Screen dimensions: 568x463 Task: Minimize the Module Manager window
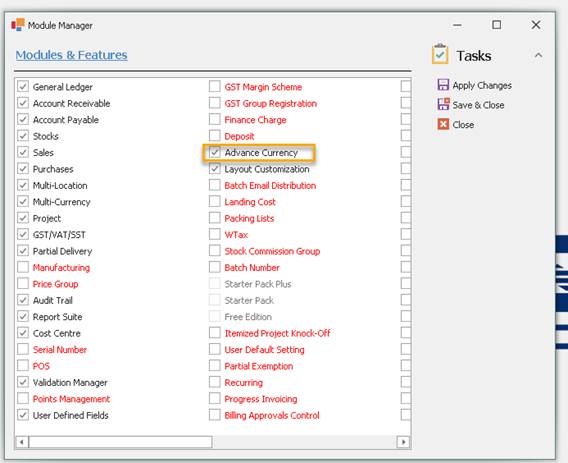[x=458, y=25]
